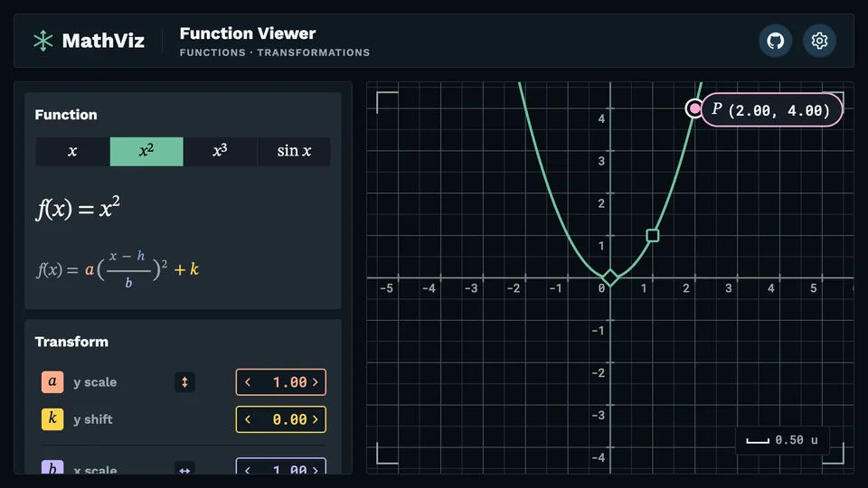Click the purple 'b' parameter badge
Viewport: 868px width, 488px height.
[52, 467]
